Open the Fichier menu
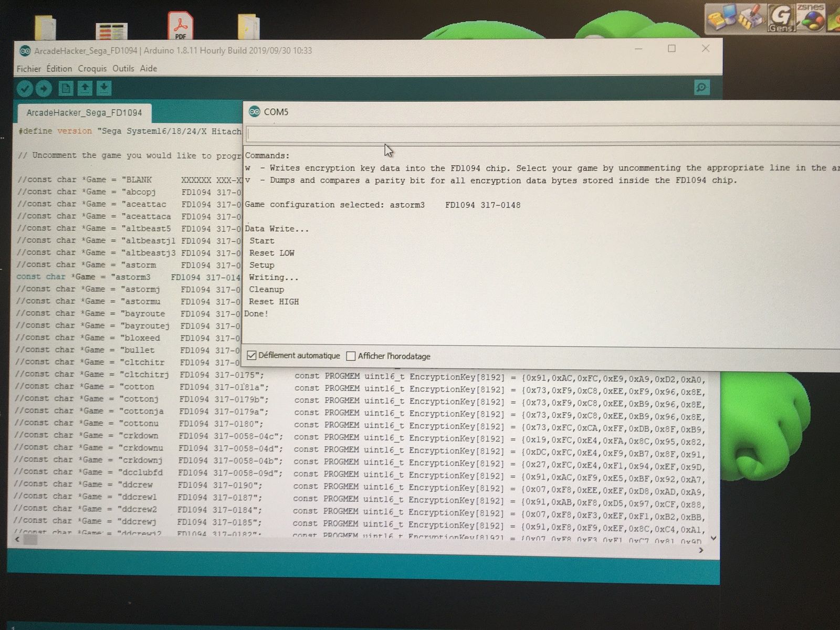The height and width of the screenshot is (630, 840). (28, 69)
